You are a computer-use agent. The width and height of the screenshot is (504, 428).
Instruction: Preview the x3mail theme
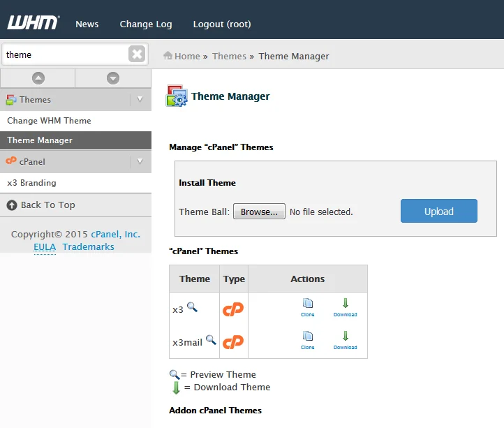(x=211, y=339)
